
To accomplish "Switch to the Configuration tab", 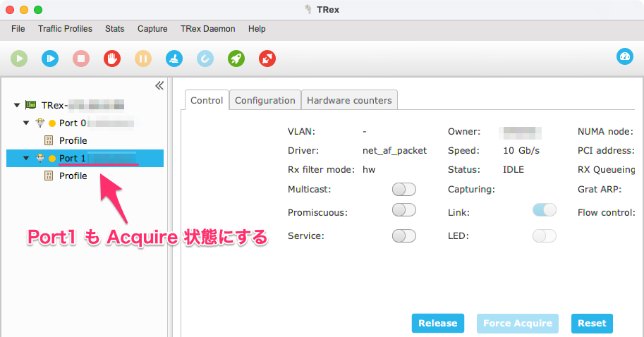I will click(265, 100).
